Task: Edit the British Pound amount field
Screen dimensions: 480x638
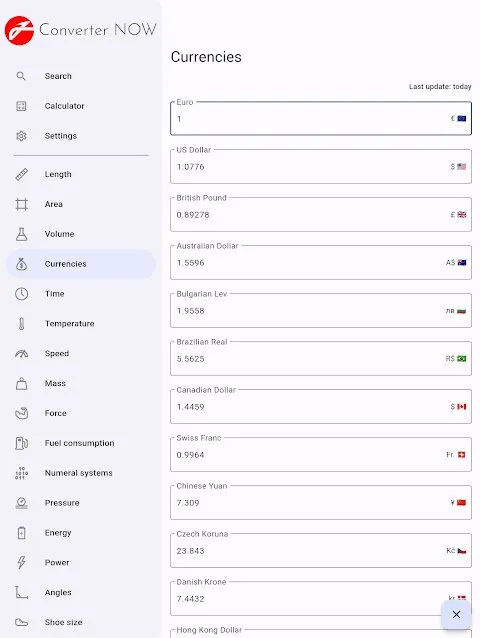Action: 321,214
